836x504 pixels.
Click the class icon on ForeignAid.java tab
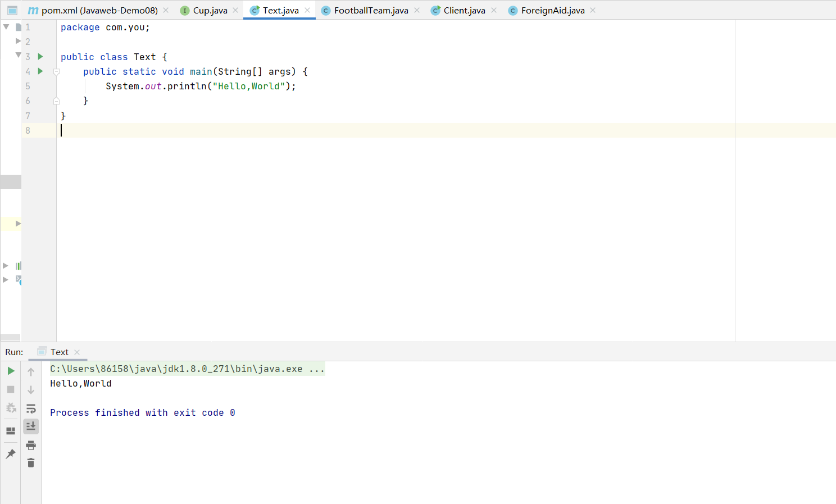click(513, 11)
